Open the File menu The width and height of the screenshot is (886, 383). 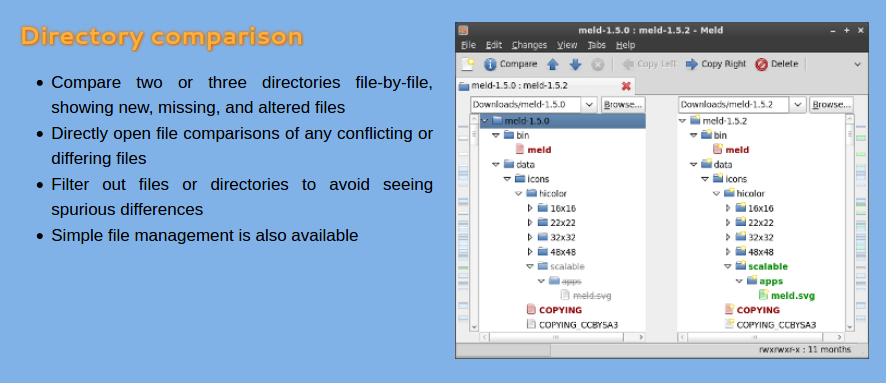tap(468, 45)
